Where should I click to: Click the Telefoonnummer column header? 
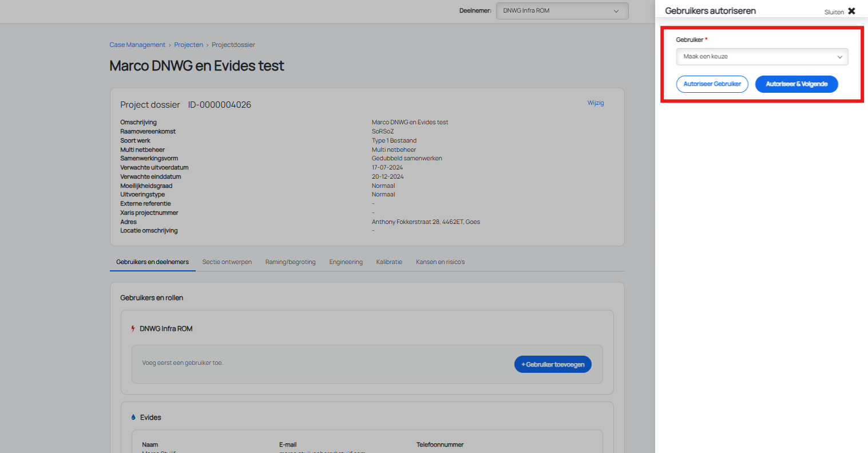point(440,445)
